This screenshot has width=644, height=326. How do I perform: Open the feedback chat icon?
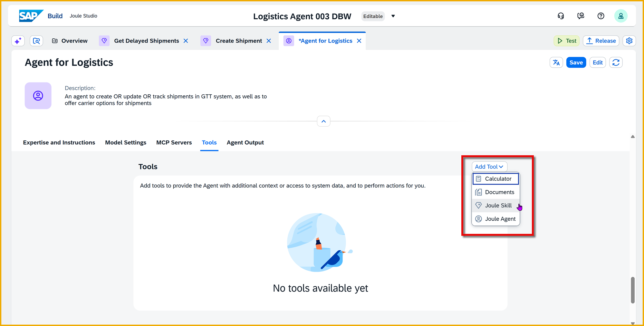[581, 16]
